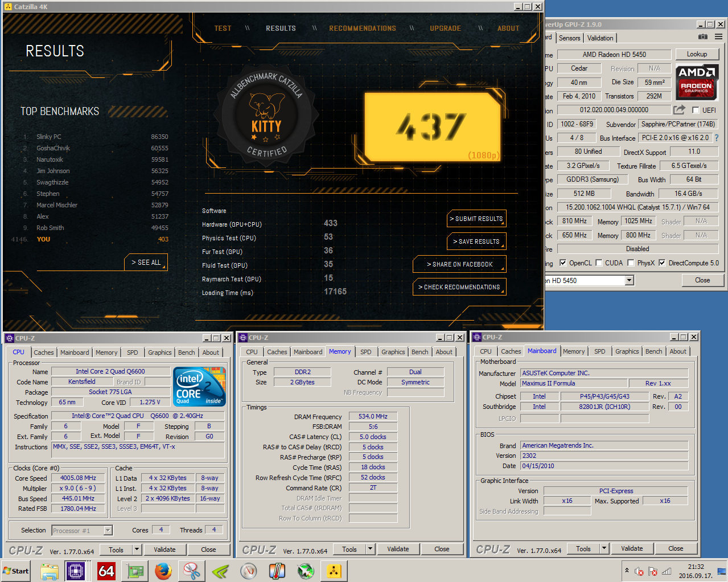Screen dimensions: 728x582
Task: Open Catzilla RECOMMENDATIONS tab
Action: click(363, 28)
